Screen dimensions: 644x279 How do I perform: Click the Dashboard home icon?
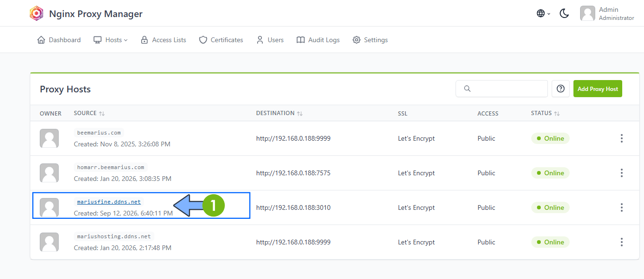(41, 40)
